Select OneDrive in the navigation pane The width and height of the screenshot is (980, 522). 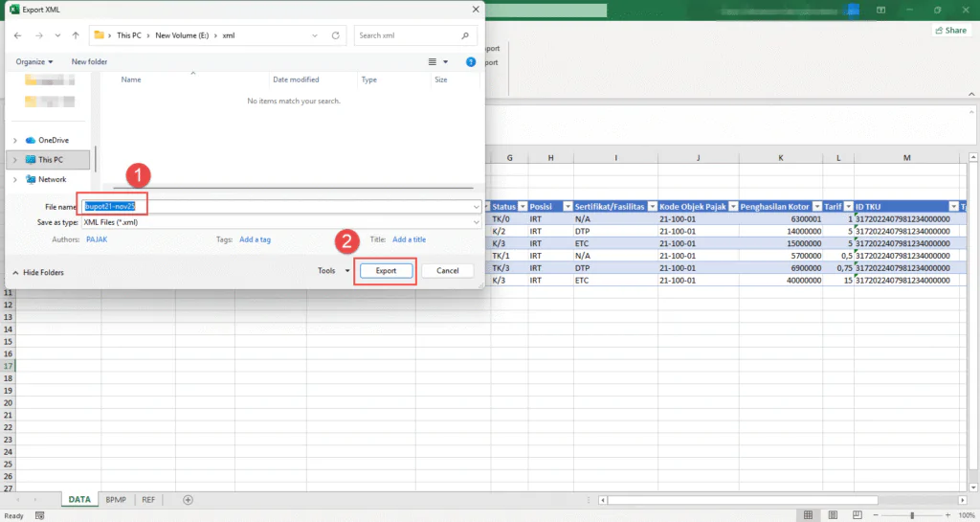coord(48,140)
